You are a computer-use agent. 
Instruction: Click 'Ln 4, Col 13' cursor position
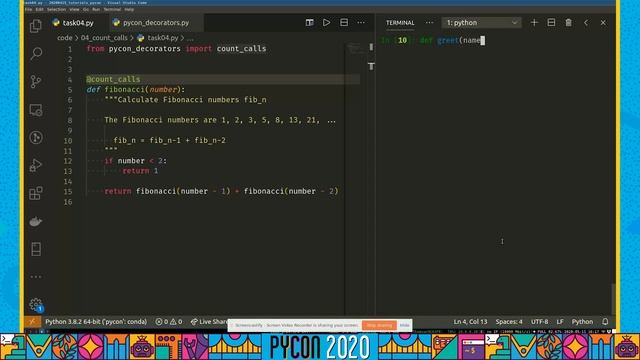pyautogui.click(x=470, y=322)
